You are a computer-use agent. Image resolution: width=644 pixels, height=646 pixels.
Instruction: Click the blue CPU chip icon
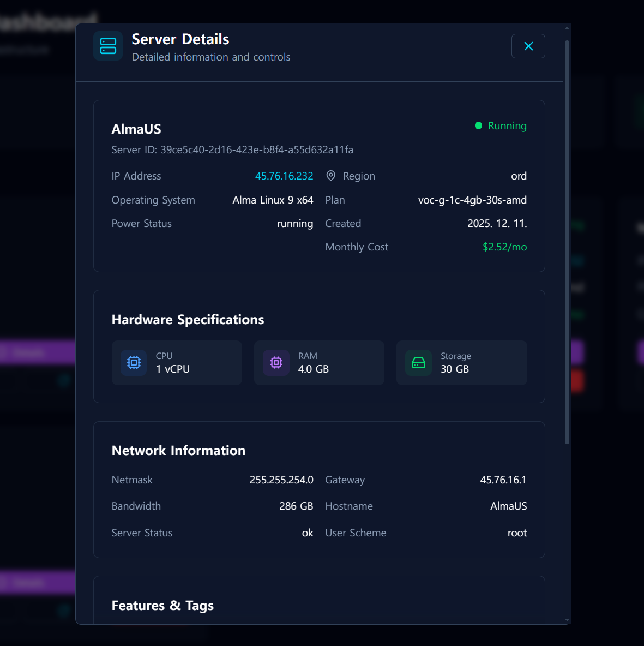pyautogui.click(x=134, y=362)
